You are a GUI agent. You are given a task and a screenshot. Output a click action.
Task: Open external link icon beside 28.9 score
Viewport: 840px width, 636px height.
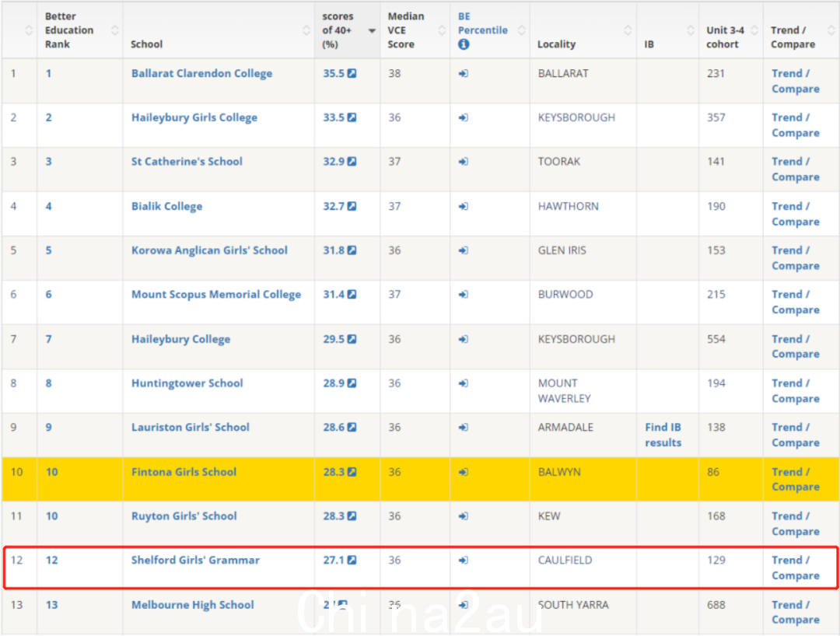pyautogui.click(x=352, y=383)
